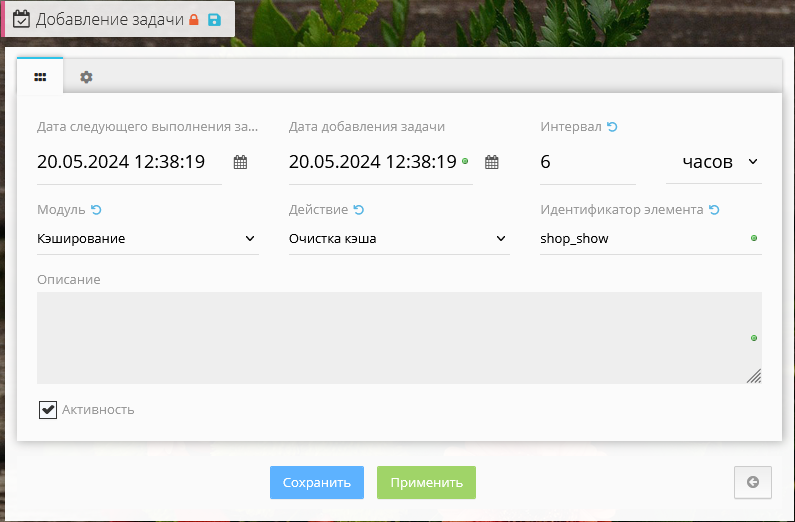This screenshot has width=795, height=522.
Task: Click the blue save disk icon
Action: [214, 19]
